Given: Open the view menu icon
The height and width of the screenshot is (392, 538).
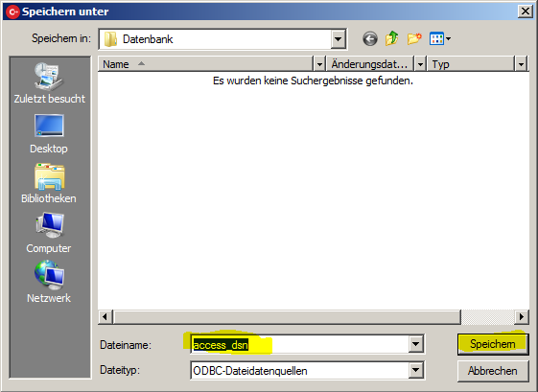Looking at the screenshot, I should tap(440, 38).
